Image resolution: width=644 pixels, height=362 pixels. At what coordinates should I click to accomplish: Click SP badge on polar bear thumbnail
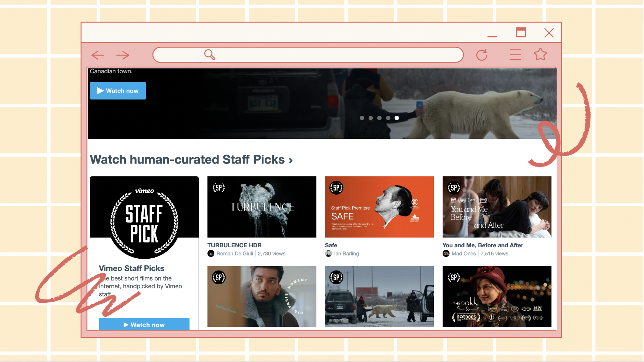point(336,277)
